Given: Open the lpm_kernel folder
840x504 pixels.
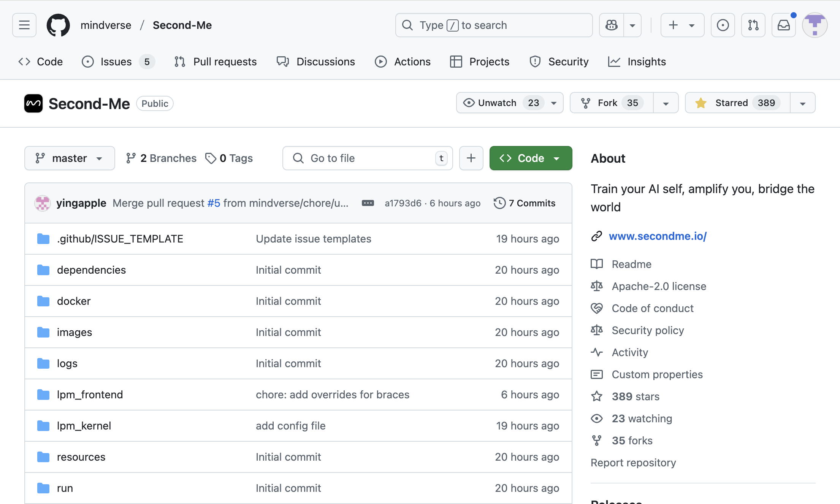Looking at the screenshot, I should (x=84, y=426).
